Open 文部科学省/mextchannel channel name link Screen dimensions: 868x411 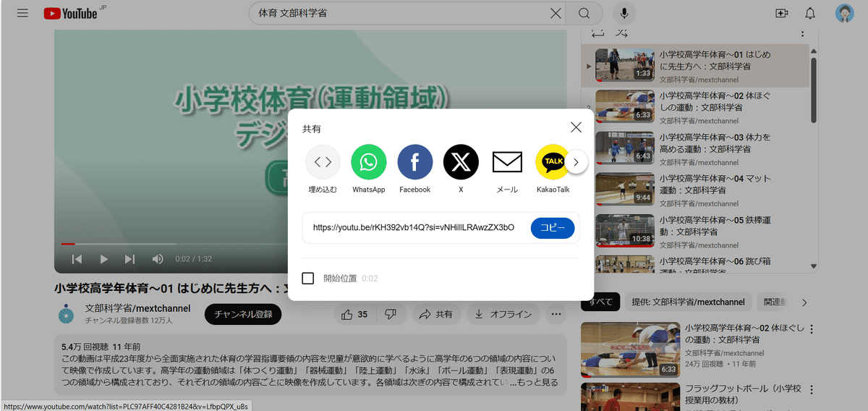point(137,308)
